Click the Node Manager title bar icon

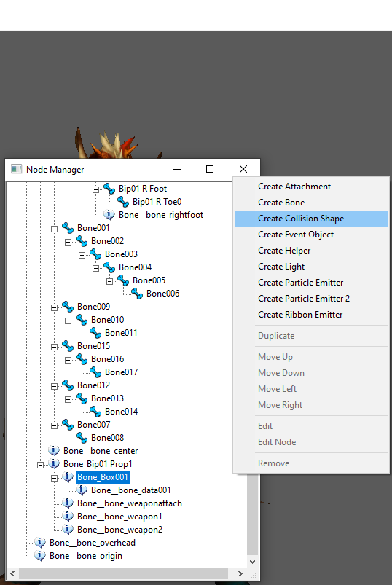click(17, 169)
